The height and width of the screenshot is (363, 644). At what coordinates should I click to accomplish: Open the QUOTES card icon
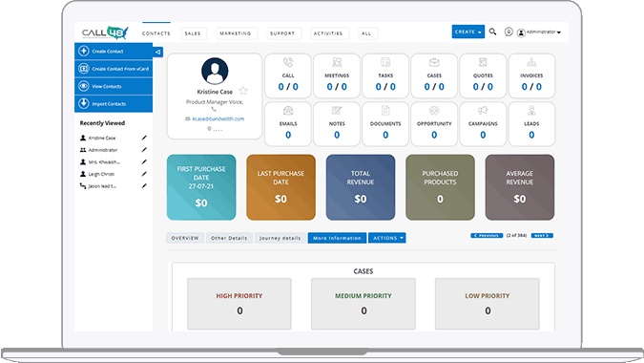pos(483,62)
